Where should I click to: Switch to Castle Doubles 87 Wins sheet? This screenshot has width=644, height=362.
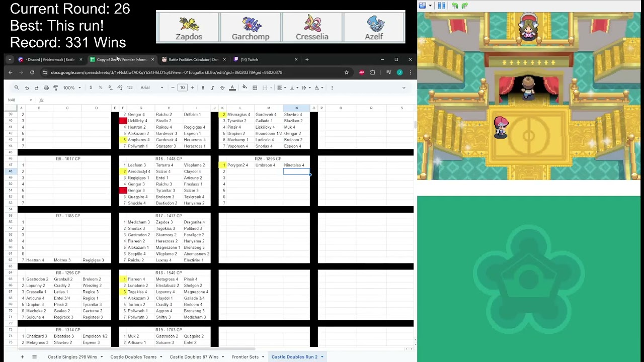(x=194, y=357)
